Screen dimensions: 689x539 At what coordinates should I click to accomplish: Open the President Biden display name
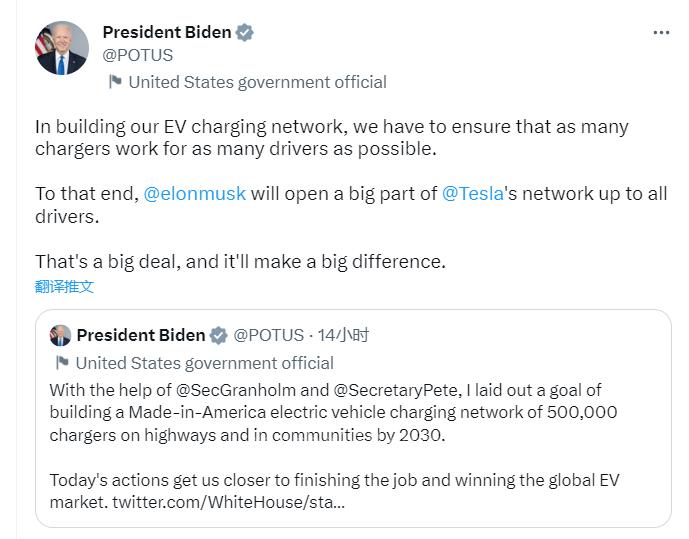167,32
